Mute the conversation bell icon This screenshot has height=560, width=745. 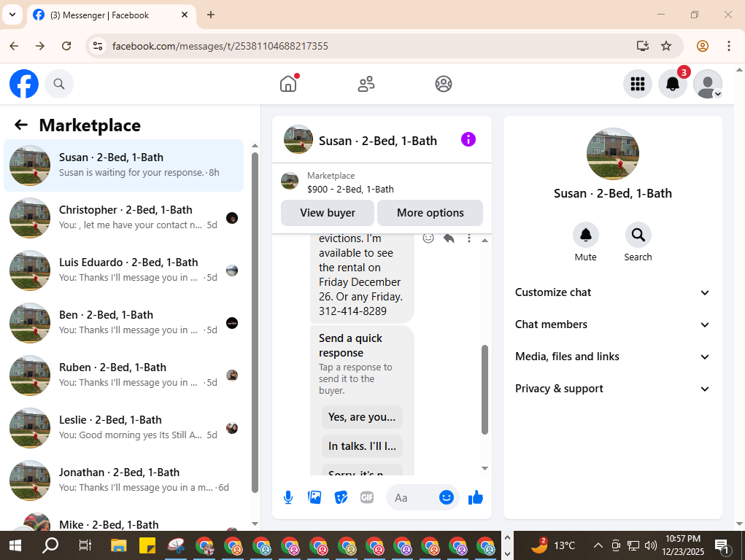585,235
